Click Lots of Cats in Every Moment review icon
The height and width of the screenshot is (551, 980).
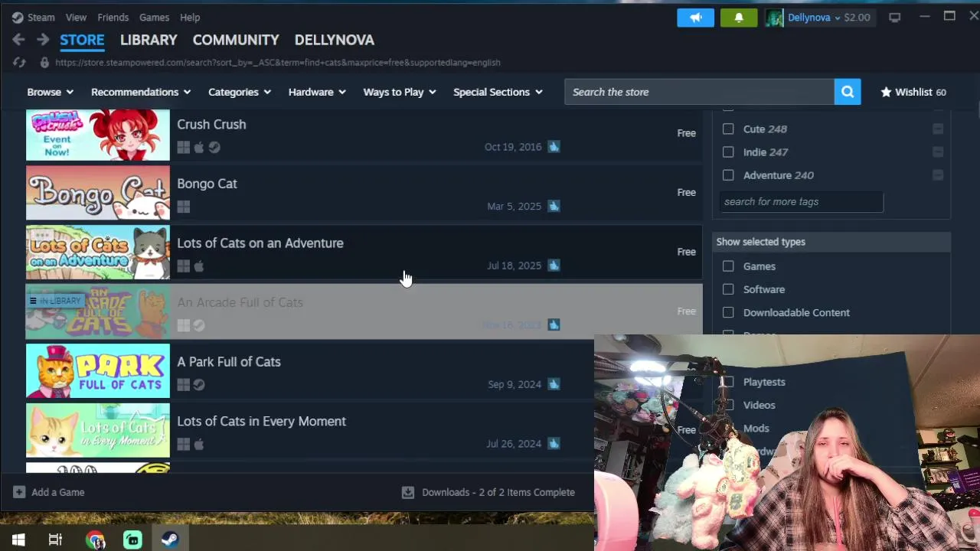tap(554, 444)
